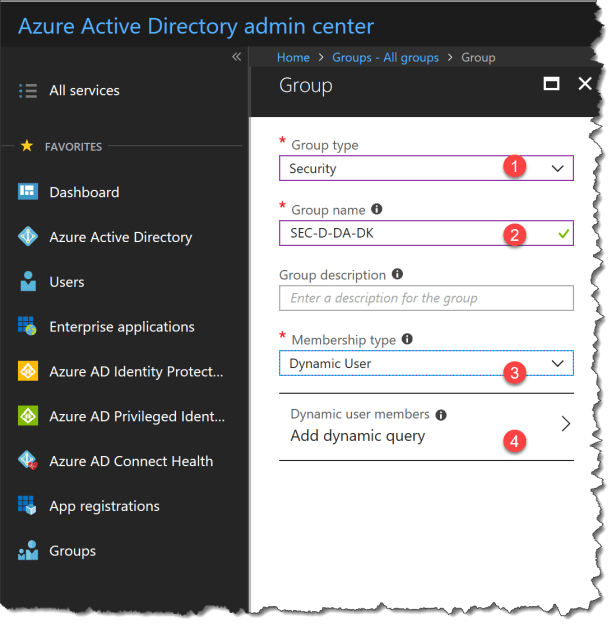The width and height of the screenshot is (616, 628).
Task: Open Azure AD Identity Protection icon
Action: tap(28, 372)
